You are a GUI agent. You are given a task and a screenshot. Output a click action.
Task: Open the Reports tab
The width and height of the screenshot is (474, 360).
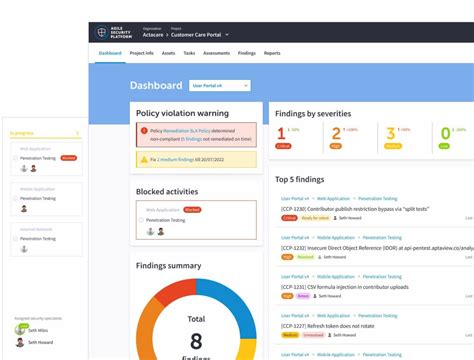[x=272, y=53]
